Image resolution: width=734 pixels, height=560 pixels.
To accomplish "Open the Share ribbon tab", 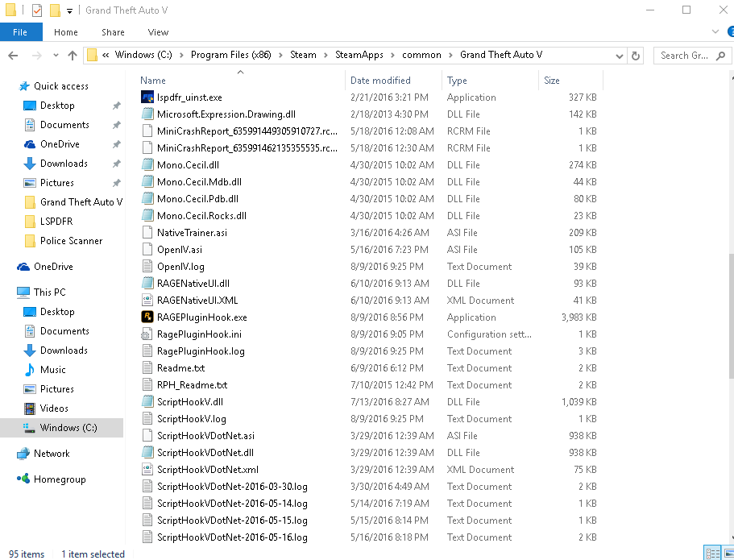I will tap(113, 32).
